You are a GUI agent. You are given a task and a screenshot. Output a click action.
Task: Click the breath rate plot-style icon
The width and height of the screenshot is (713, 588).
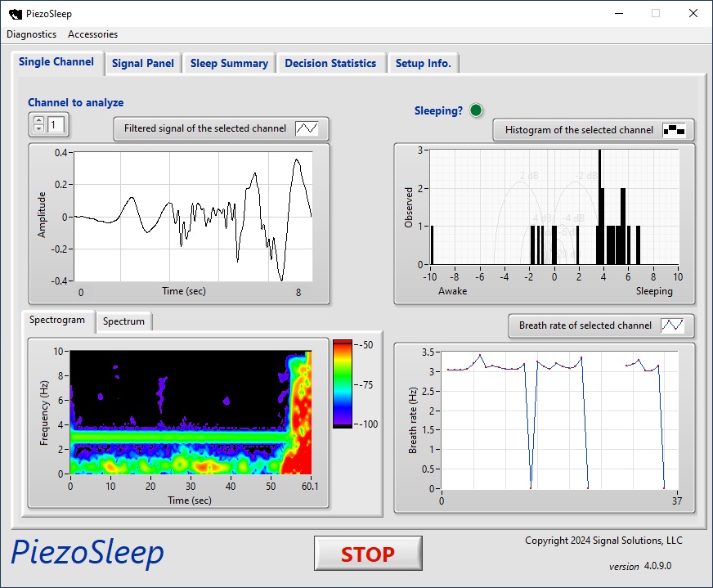672,325
